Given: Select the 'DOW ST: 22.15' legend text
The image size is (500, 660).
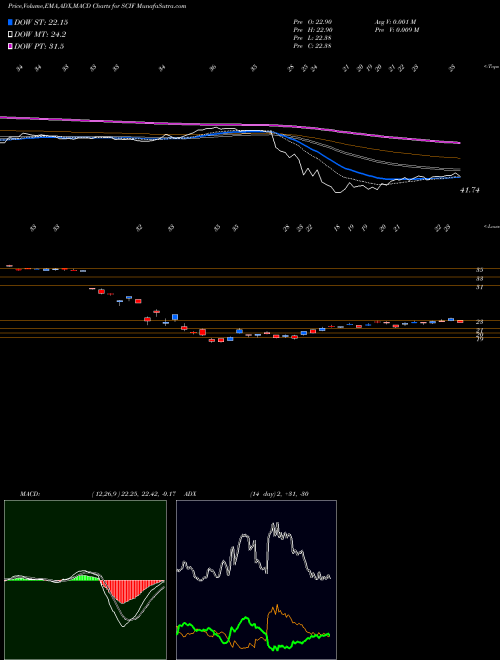Looking at the screenshot, I should 41,22.
